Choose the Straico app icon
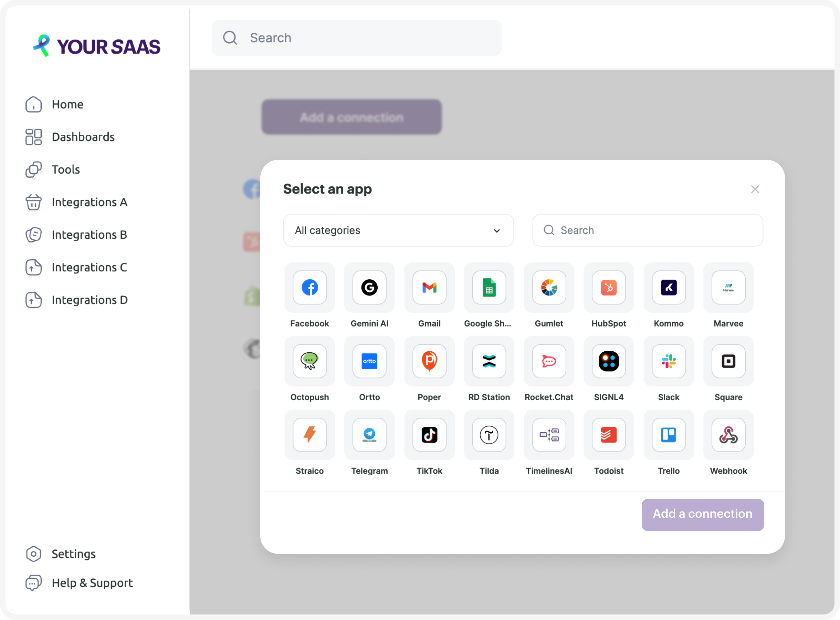 click(309, 435)
